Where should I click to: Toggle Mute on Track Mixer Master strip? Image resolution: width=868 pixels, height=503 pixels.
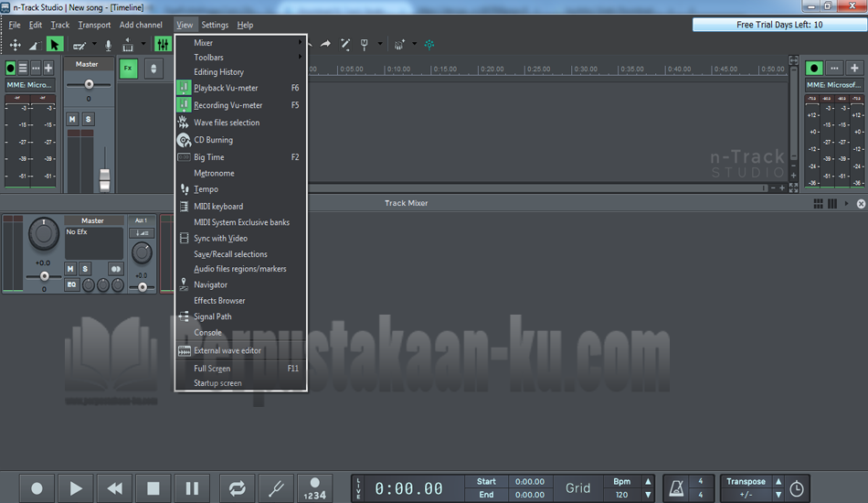[70, 269]
